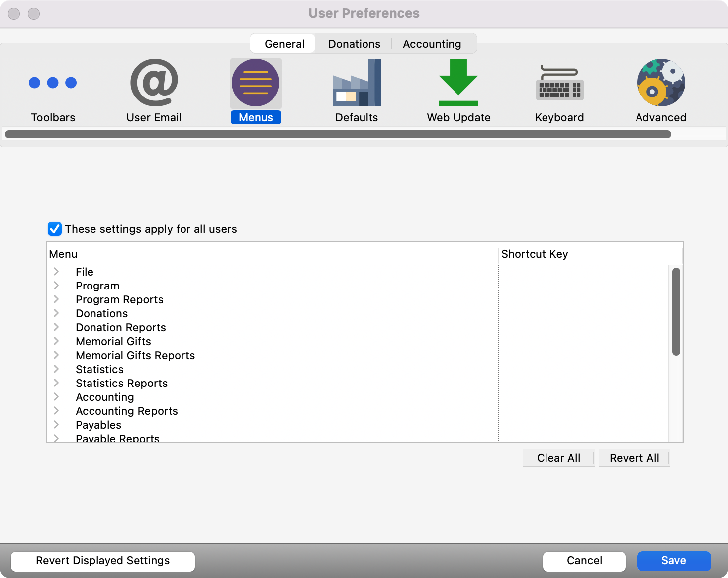The width and height of the screenshot is (728, 578).
Task: Open the Toolbars preferences icon
Action: (x=53, y=83)
